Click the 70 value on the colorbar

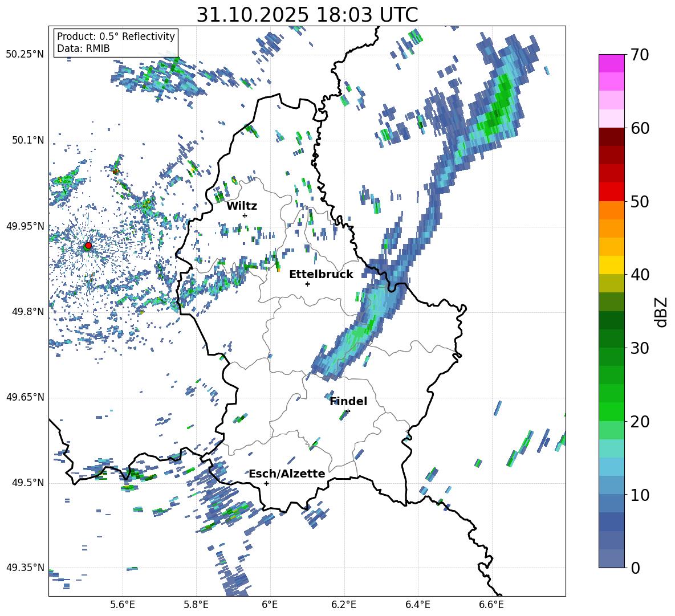(x=640, y=55)
